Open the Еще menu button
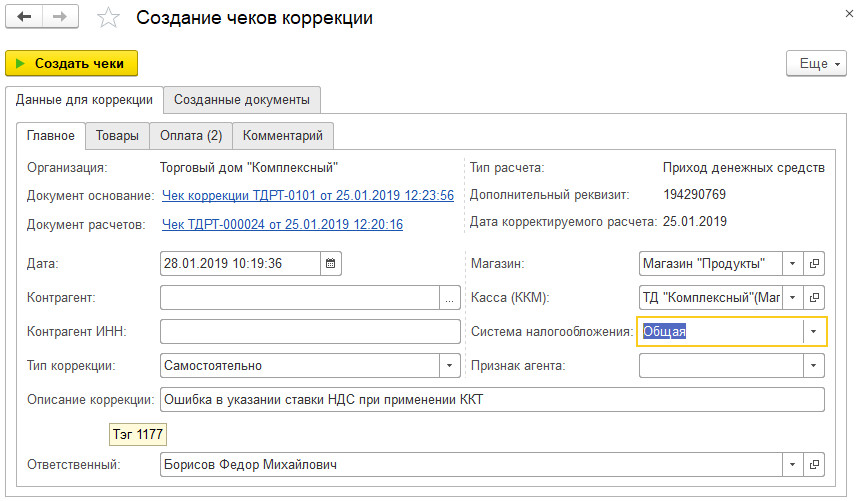This screenshot has width=859, height=501. pos(814,63)
